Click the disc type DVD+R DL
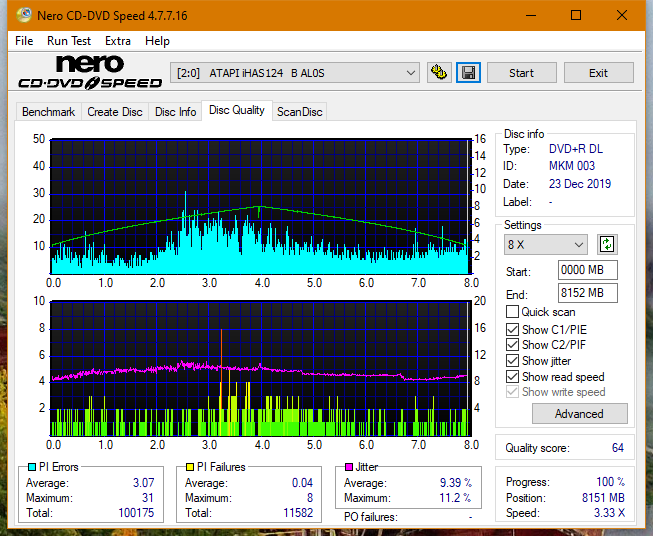 pyautogui.click(x=576, y=149)
